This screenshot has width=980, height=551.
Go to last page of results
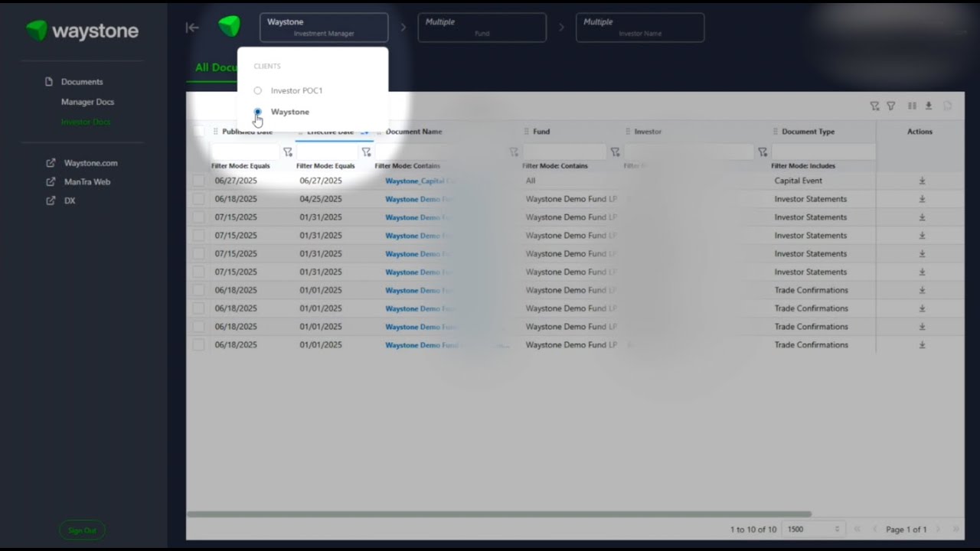(955, 530)
